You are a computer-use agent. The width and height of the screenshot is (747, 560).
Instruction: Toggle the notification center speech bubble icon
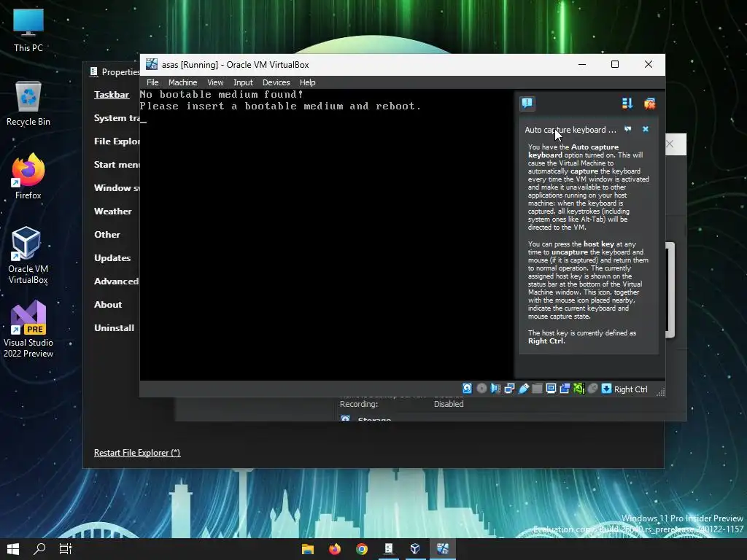tap(527, 104)
